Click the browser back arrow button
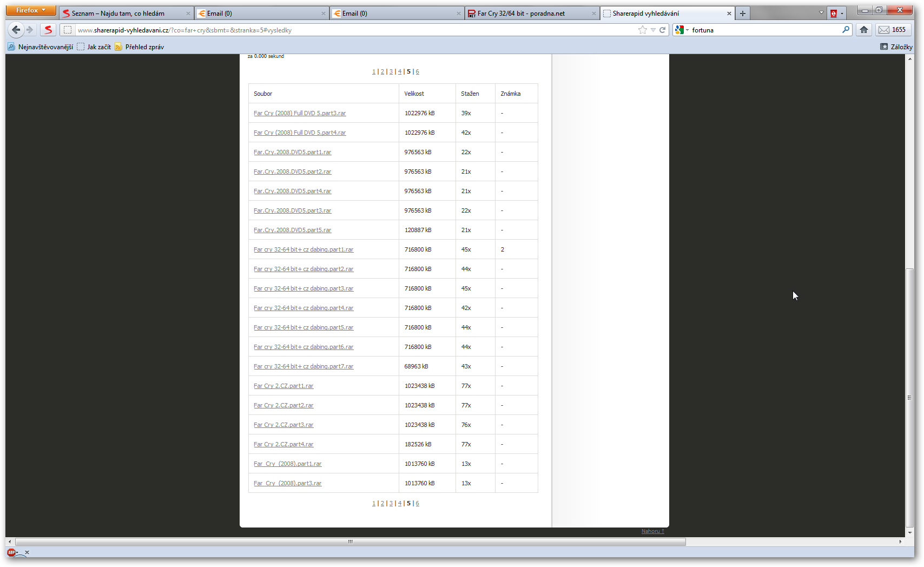 [x=16, y=30]
